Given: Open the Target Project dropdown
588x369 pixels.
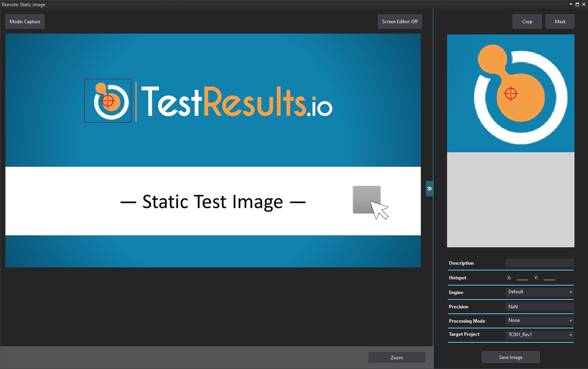Looking at the screenshot, I should [539, 335].
